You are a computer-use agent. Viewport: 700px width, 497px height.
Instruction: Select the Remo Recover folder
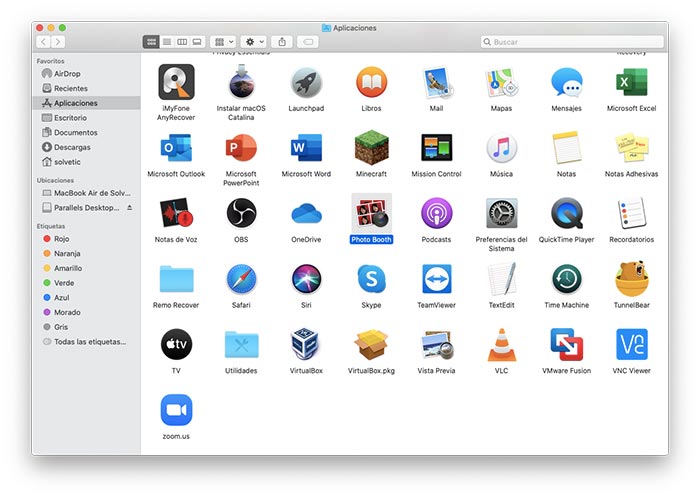coord(176,279)
